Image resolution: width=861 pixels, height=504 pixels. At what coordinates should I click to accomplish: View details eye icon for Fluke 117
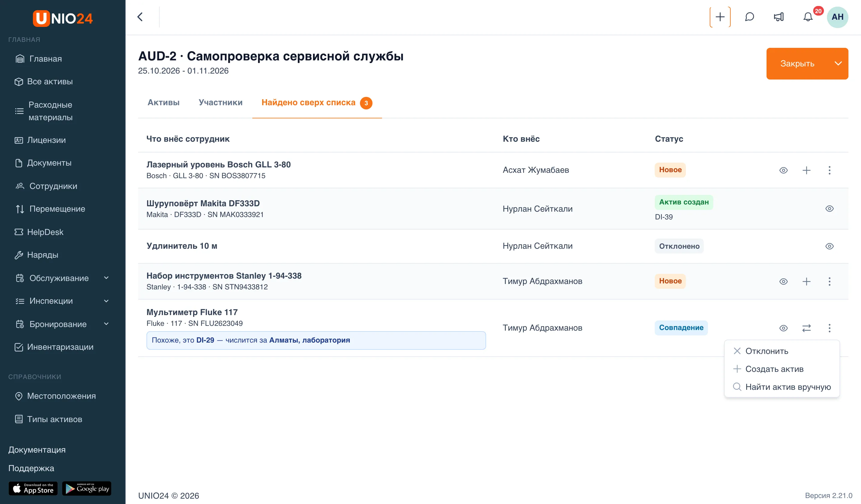(784, 328)
